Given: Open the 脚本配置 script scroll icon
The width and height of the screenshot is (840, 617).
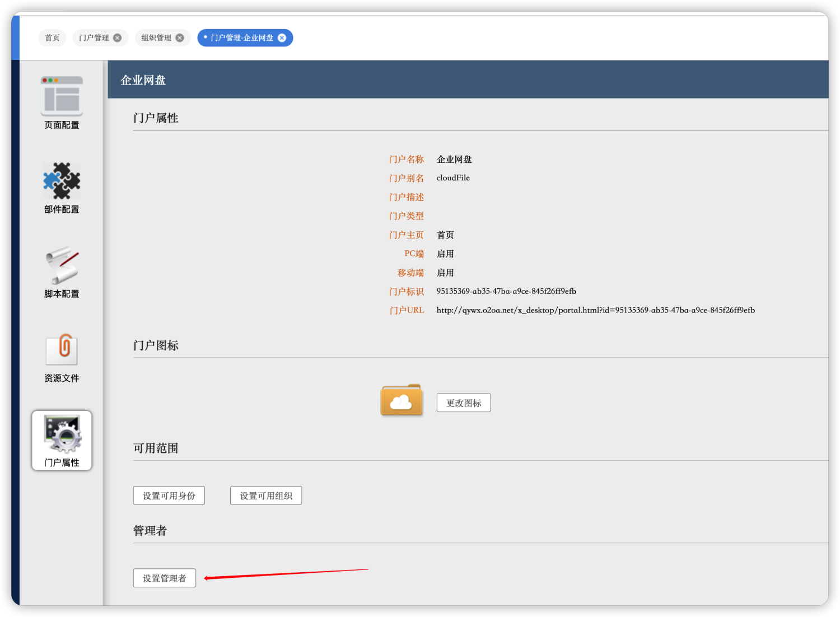Looking at the screenshot, I should click(x=62, y=265).
